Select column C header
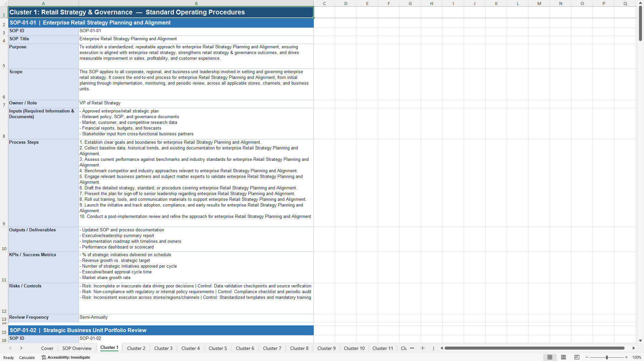 (324, 3)
